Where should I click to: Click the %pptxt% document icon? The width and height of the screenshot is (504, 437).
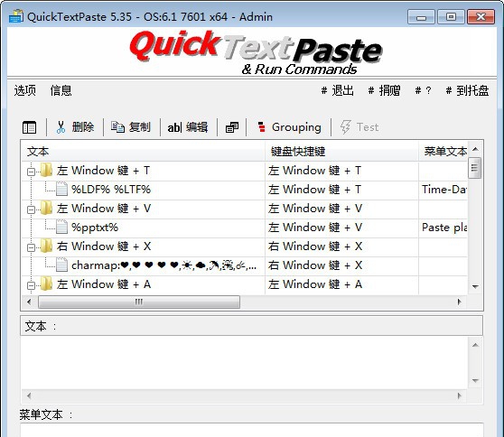click(61, 227)
